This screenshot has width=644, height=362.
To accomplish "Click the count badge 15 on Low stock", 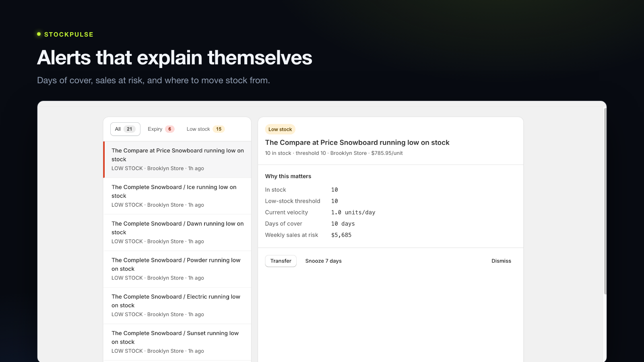I will coord(219,129).
